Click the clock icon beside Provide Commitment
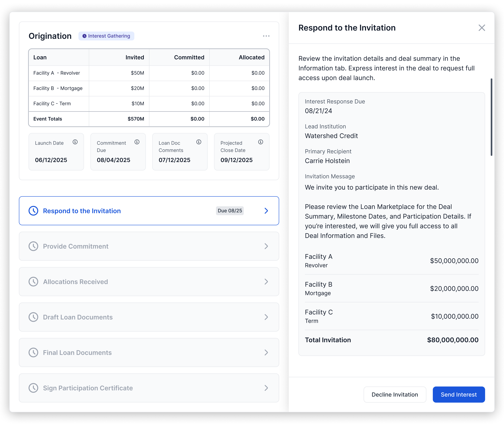The height and width of the screenshot is (424, 504). [x=33, y=246]
